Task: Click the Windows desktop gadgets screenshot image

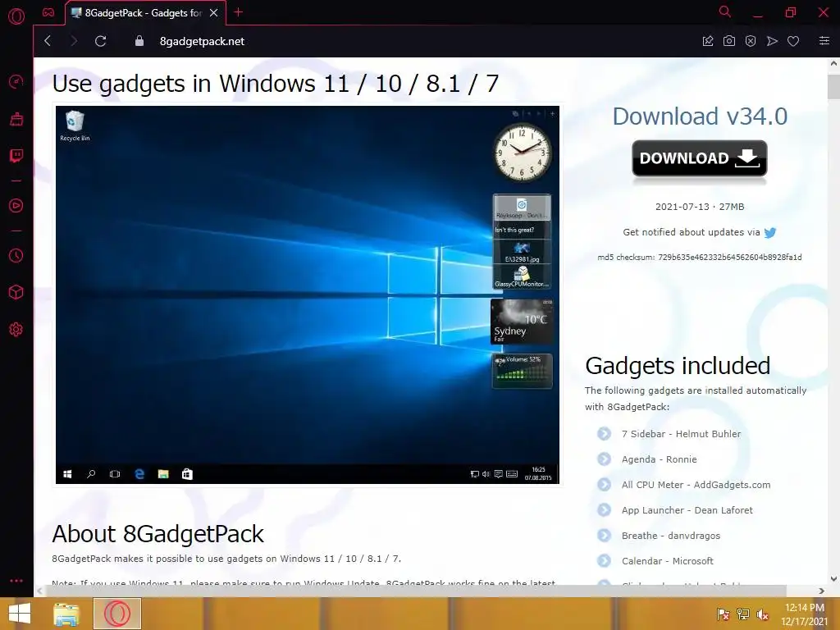Action: tap(308, 294)
